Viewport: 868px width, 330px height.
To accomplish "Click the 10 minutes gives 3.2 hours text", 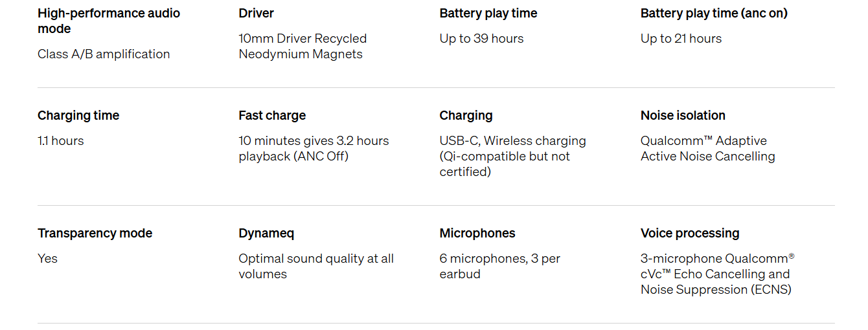I will (x=314, y=140).
